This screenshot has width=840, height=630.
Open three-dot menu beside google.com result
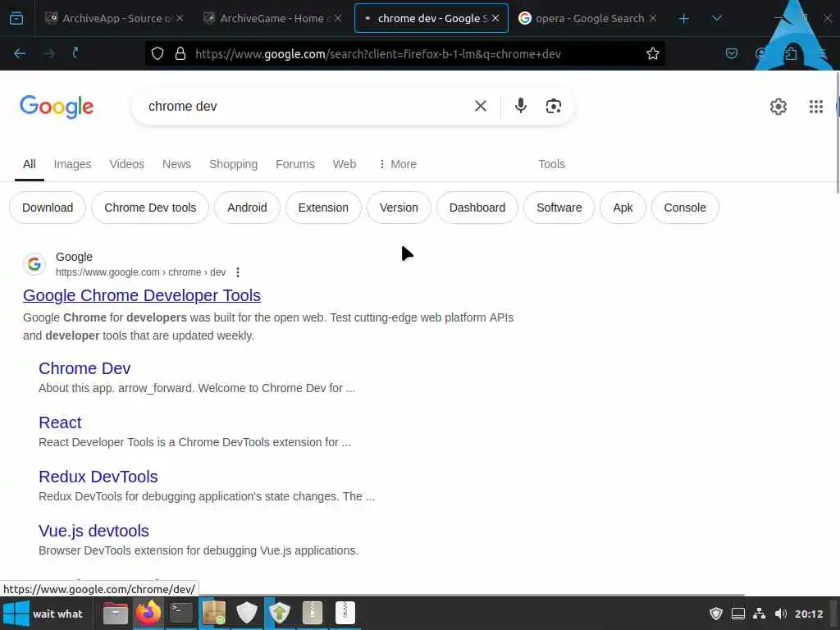pyautogui.click(x=238, y=272)
